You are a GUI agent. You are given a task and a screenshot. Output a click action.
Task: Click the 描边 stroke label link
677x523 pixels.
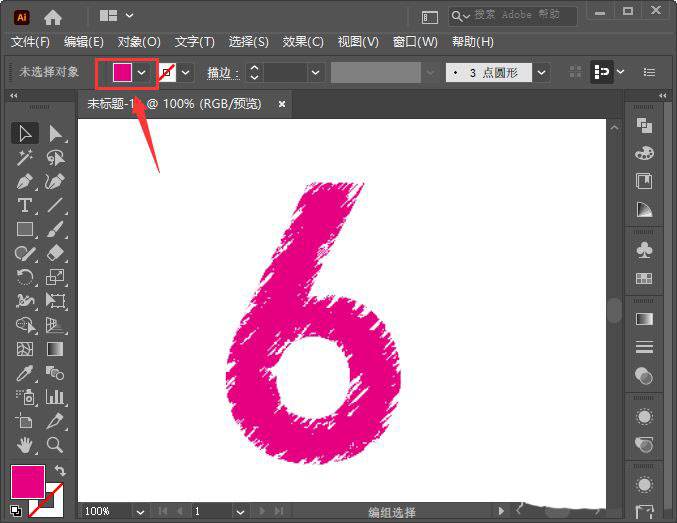coord(223,73)
